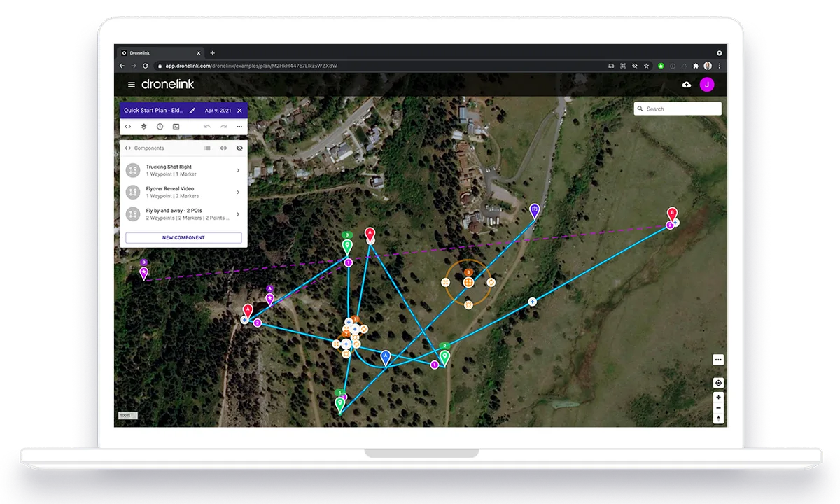Expand Trucking Shot Right chevron
840x504 pixels.
pos(238,170)
